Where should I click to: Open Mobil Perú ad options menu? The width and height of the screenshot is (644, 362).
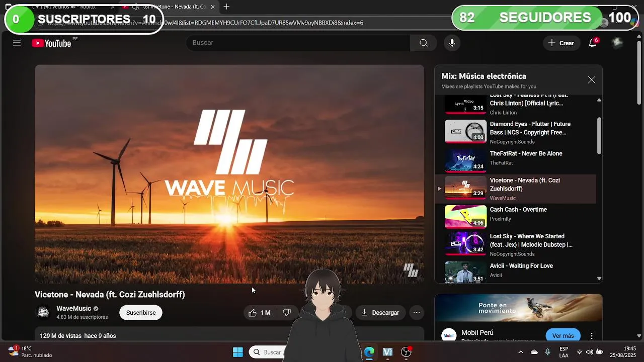[592, 335]
